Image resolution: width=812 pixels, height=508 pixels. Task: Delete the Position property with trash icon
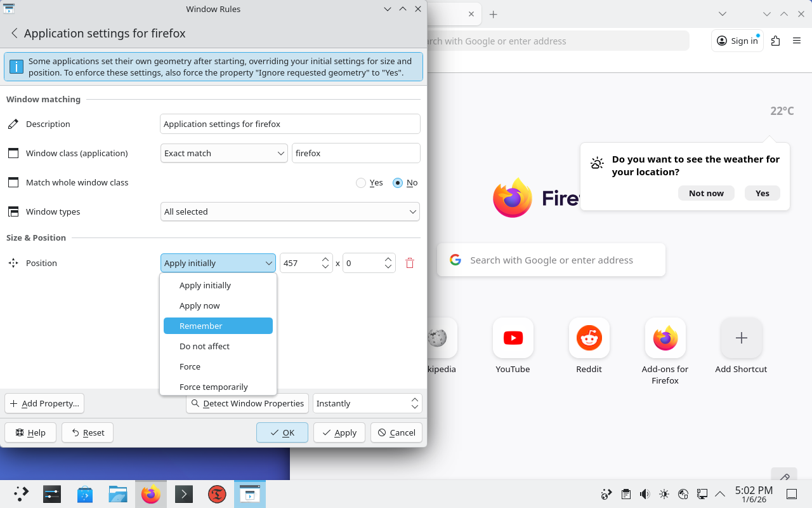coord(410,263)
